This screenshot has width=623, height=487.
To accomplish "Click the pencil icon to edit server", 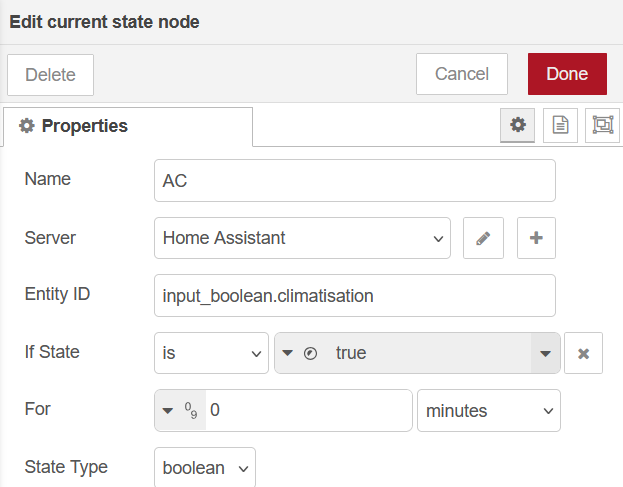I will [483, 238].
